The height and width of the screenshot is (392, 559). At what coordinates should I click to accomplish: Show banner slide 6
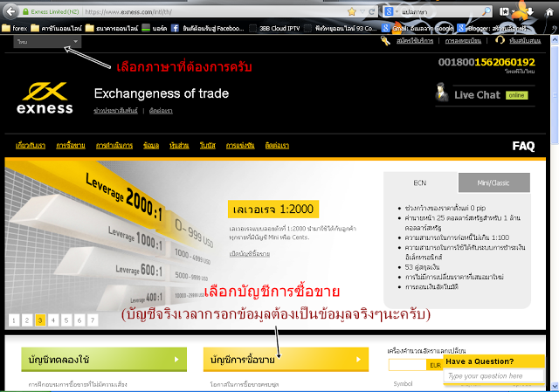click(x=79, y=320)
